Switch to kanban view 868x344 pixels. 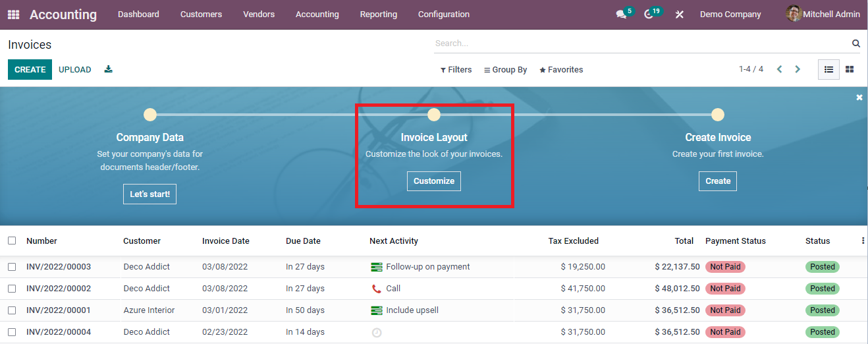[x=850, y=69]
